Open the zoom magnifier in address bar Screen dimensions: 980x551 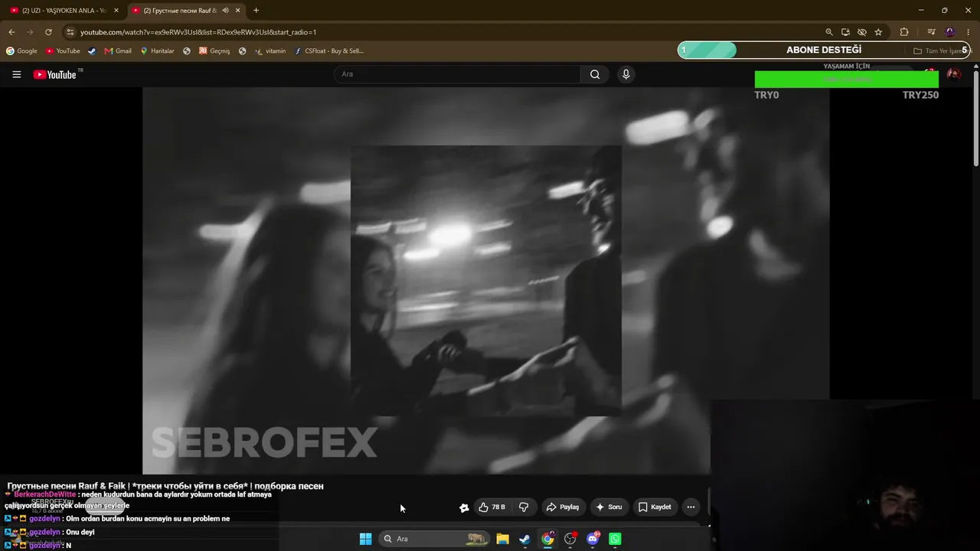pos(829,32)
